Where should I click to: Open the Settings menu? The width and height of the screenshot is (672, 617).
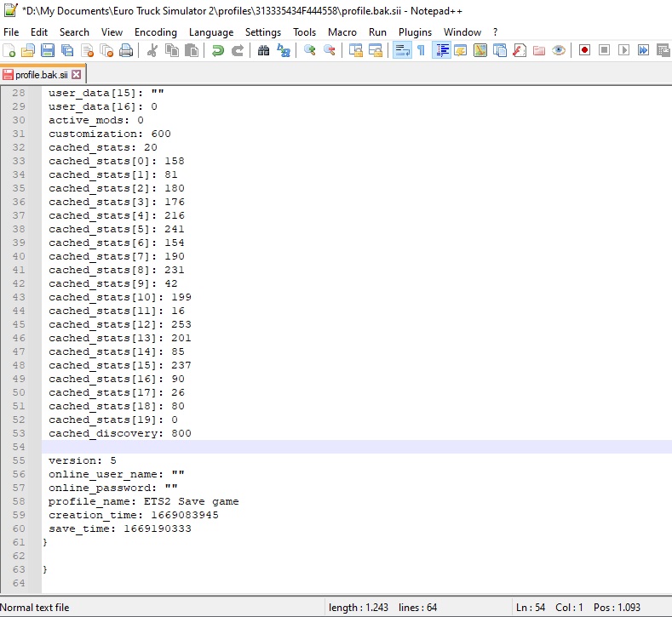[263, 32]
